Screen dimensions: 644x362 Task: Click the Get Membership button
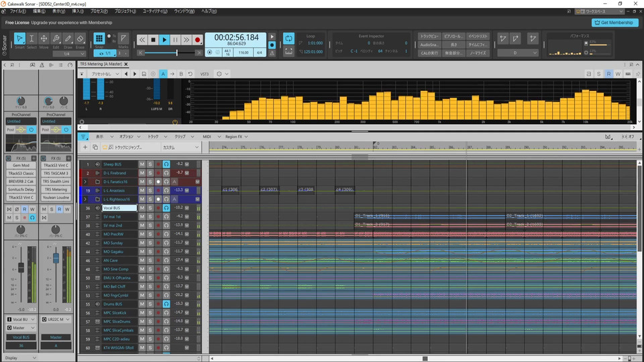tap(611, 22)
